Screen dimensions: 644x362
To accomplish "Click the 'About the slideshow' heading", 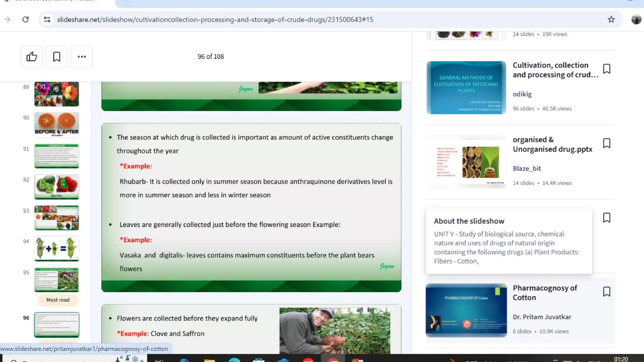I will [469, 221].
